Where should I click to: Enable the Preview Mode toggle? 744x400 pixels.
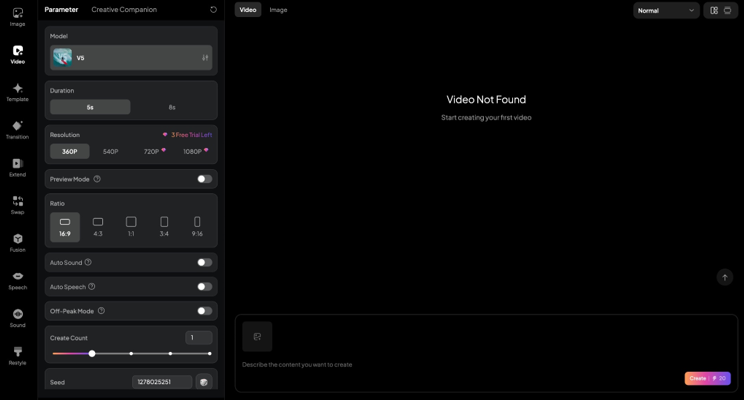[x=204, y=179]
